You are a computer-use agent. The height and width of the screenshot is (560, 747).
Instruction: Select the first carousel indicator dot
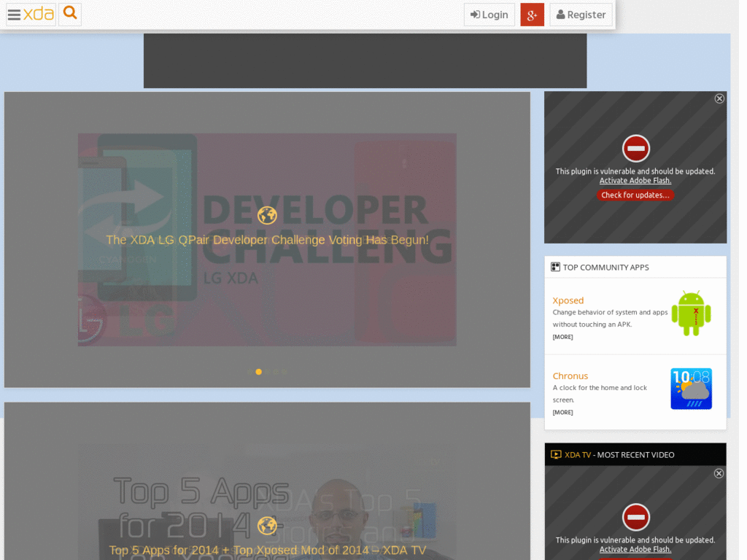click(250, 372)
